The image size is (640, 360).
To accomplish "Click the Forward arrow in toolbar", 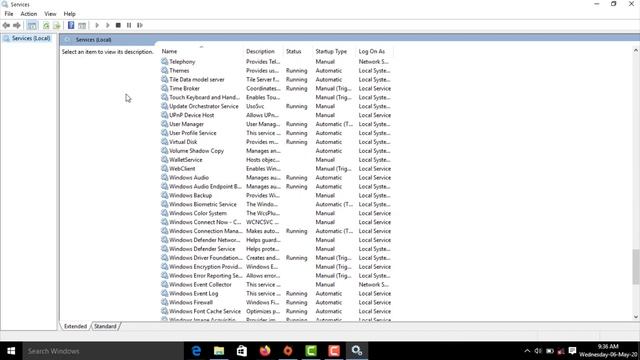I will point(17,25).
